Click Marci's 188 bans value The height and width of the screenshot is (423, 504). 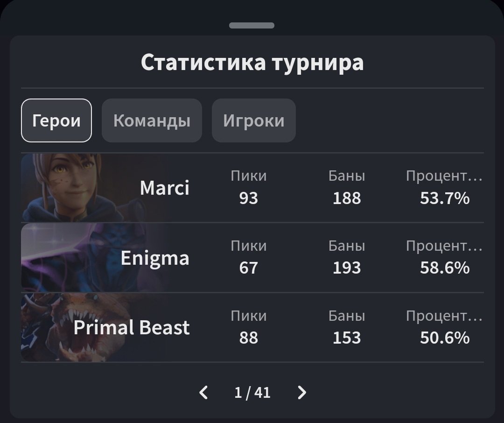pos(347,198)
